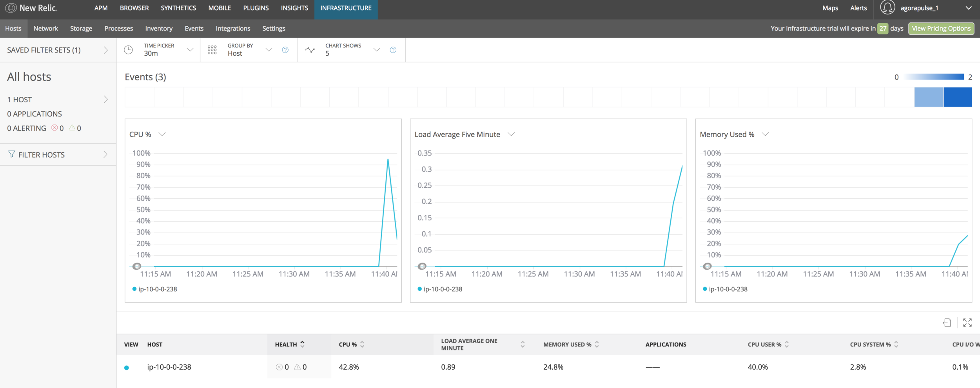Click the Memory Used chart timeline start marker
This screenshot has width=980, height=388.
point(707,266)
